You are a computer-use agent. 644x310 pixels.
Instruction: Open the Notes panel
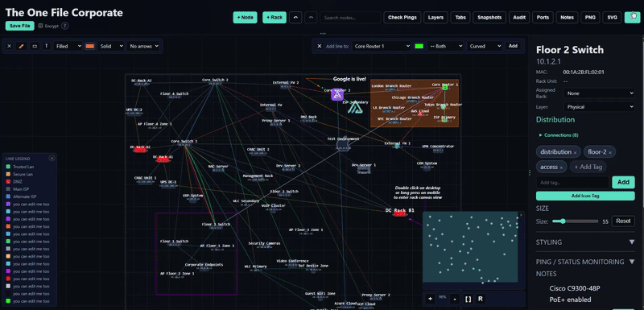click(567, 17)
